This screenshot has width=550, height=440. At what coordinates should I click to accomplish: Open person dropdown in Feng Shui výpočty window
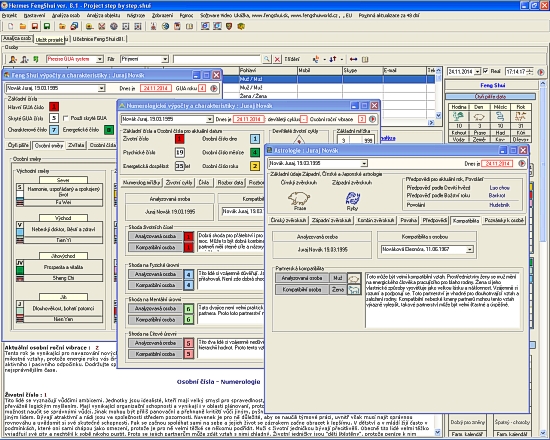tap(101, 88)
